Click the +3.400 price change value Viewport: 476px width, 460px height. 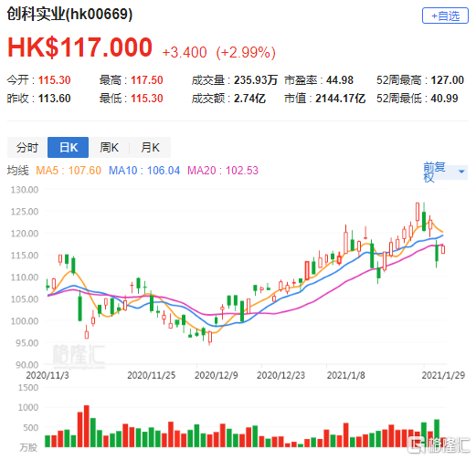tap(185, 52)
